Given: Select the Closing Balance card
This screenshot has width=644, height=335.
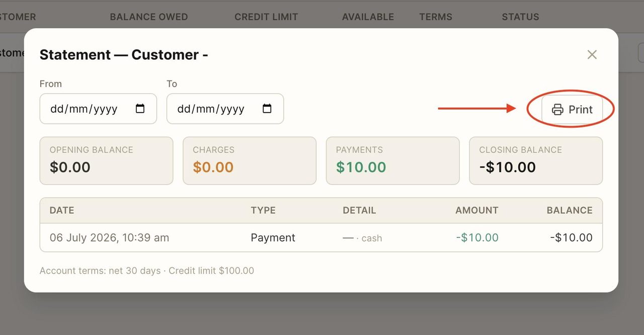Looking at the screenshot, I should coord(536,161).
